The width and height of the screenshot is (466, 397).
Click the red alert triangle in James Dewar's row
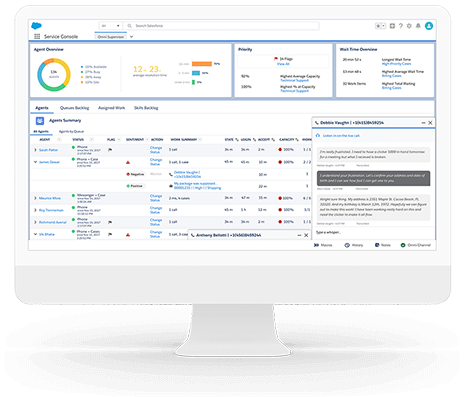click(x=128, y=162)
